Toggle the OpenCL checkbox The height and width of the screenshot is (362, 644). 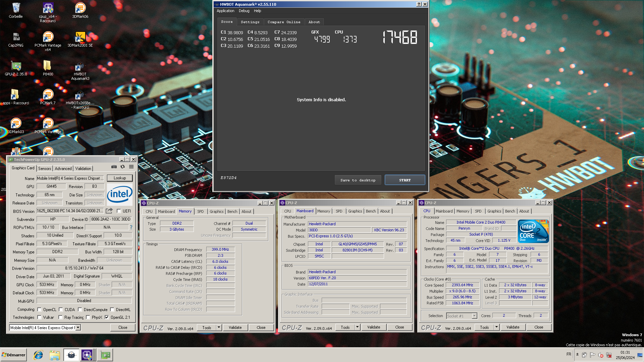[39, 309]
